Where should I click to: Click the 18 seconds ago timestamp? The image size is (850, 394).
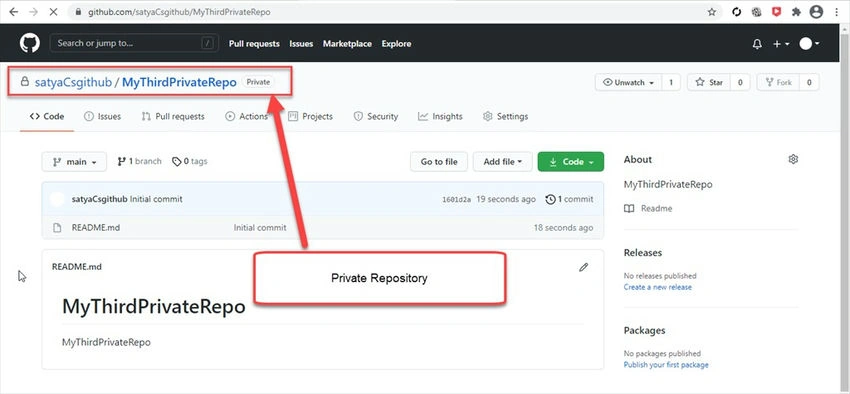coord(563,228)
